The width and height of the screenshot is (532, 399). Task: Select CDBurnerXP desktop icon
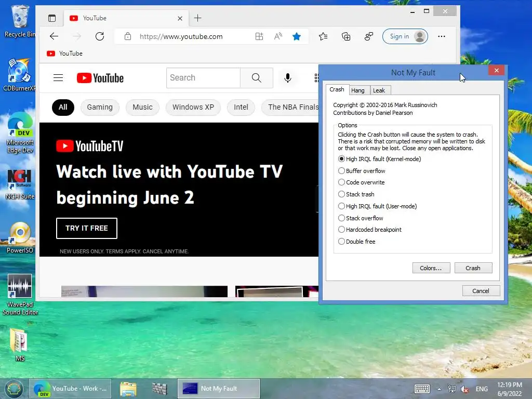click(x=20, y=75)
